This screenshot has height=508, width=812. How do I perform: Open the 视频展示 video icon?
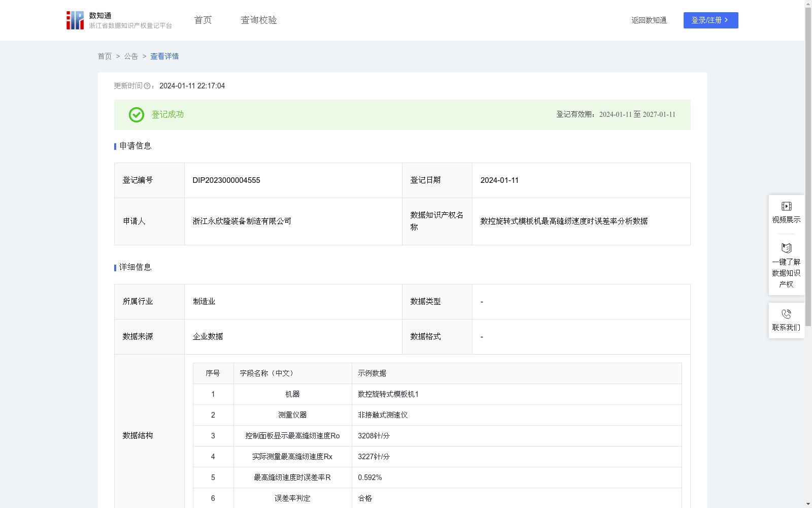pyautogui.click(x=786, y=206)
